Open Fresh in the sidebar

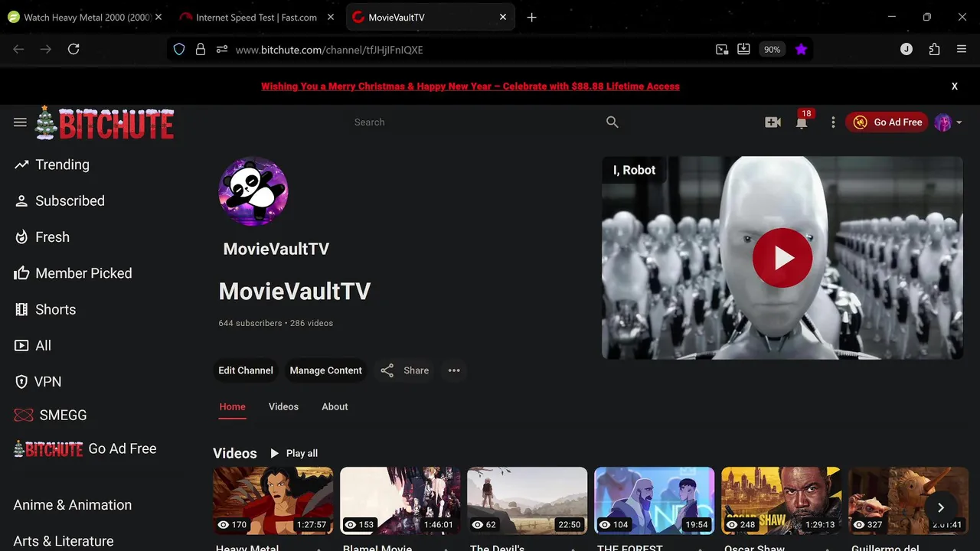42,237
